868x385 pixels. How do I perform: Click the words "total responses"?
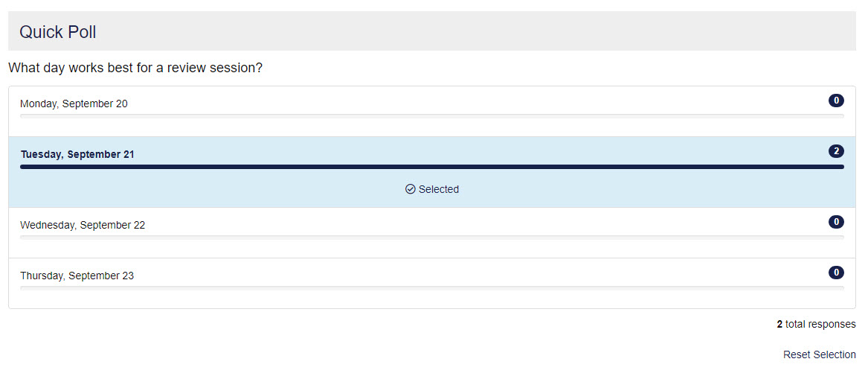pos(820,324)
